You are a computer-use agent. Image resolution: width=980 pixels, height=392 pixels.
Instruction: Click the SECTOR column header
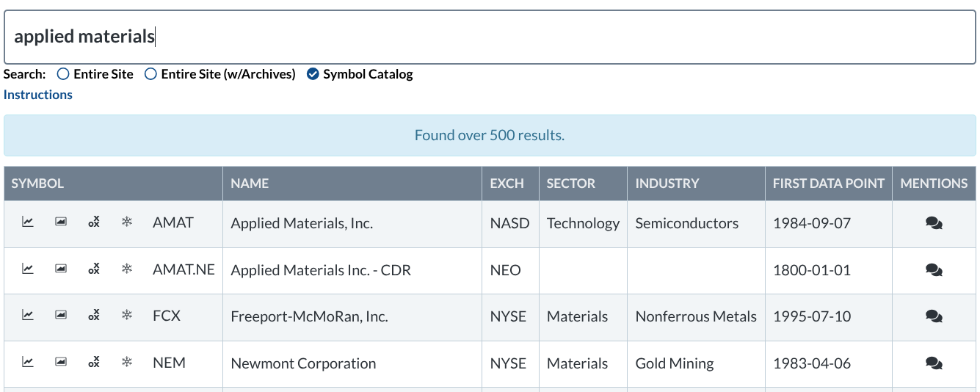click(x=570, y=184)
